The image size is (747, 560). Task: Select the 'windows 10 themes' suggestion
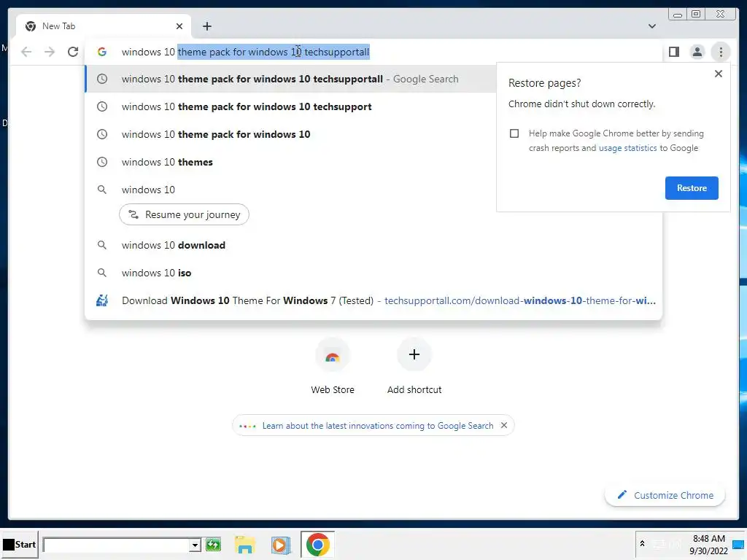click(290, 162)
